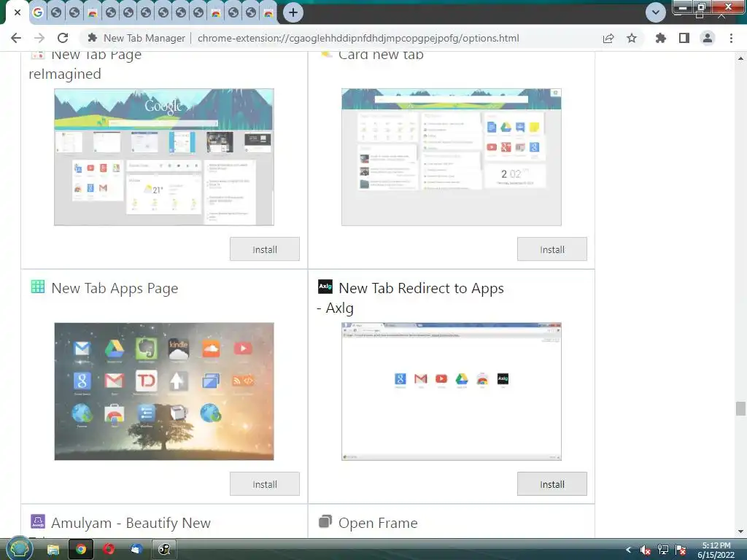Reload the options page
This screenshot has height=560, width=747.
pos(63,38)
